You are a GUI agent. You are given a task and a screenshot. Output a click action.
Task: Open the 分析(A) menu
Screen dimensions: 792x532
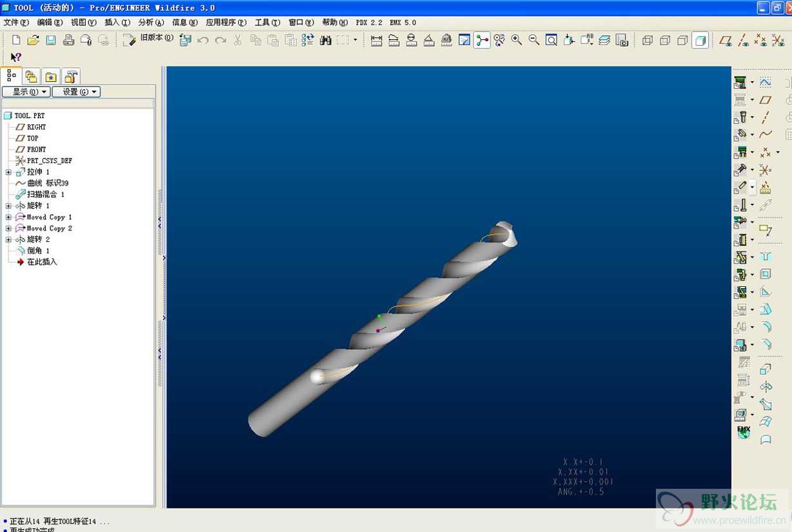[151, 23]
